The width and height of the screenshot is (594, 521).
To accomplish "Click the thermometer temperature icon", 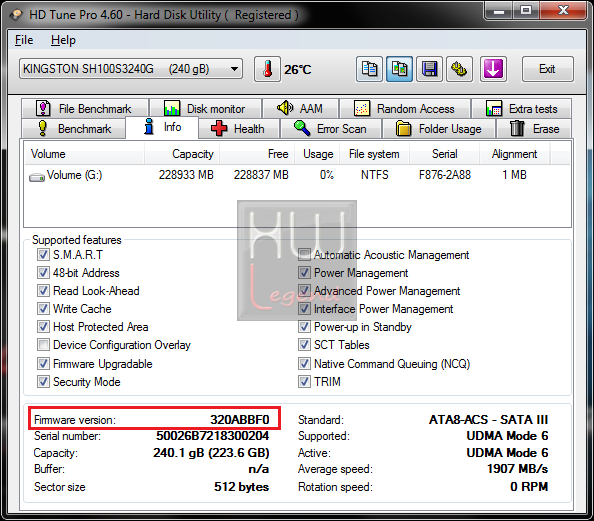I will 267,69.
